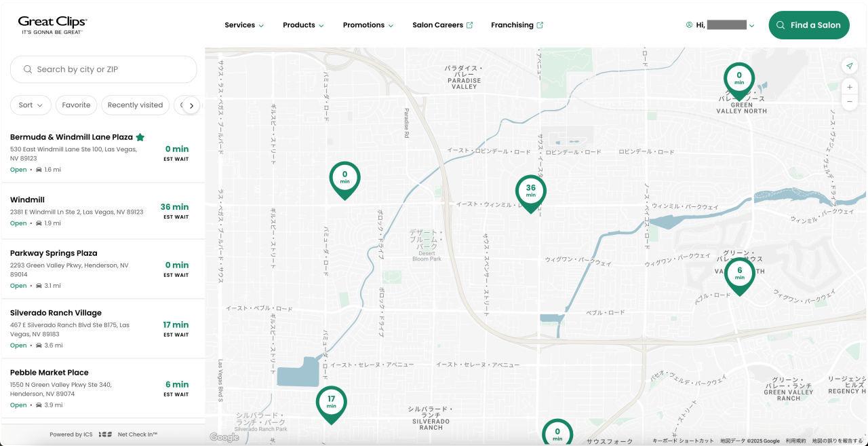Click the right arrow to reveal more filters
The image size is (868, 446).
tap(192, 105)
